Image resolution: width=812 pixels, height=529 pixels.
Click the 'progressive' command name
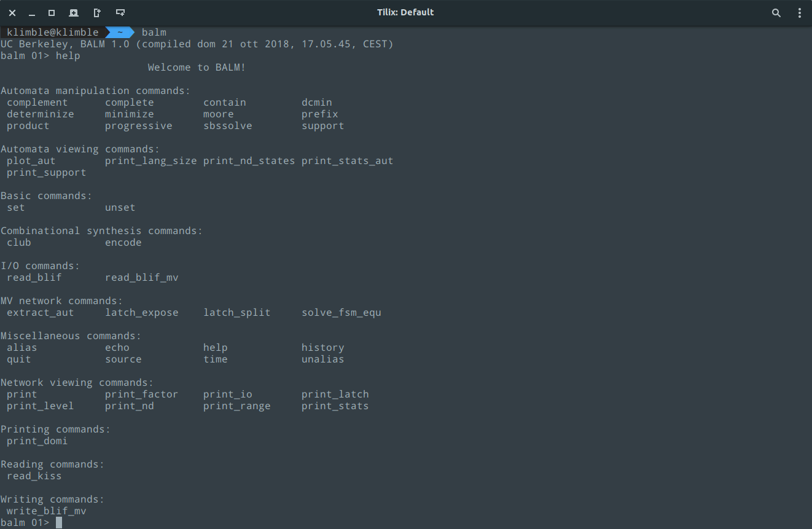[139, 126]
